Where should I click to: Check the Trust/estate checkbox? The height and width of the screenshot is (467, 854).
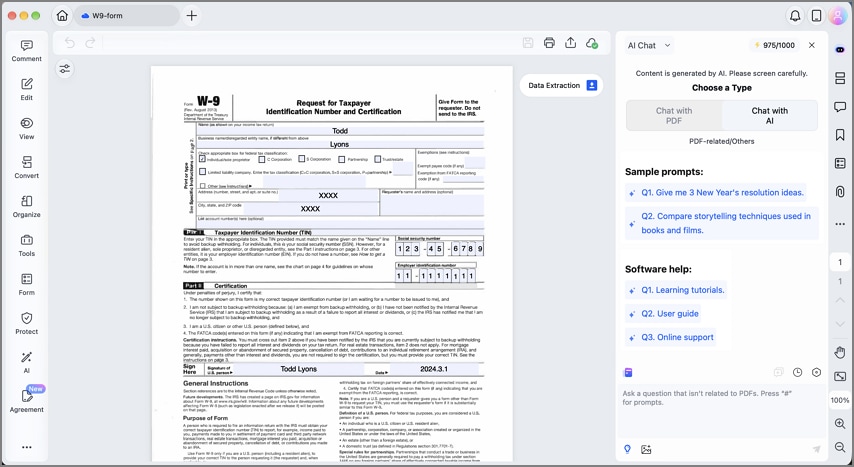point(377,159)
